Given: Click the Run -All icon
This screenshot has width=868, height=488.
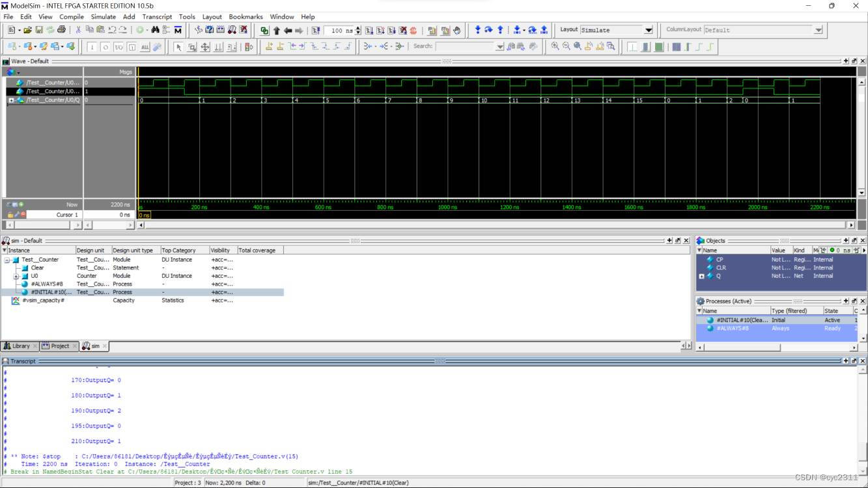Looking at the screenshot, I should (x=391, y=30).
